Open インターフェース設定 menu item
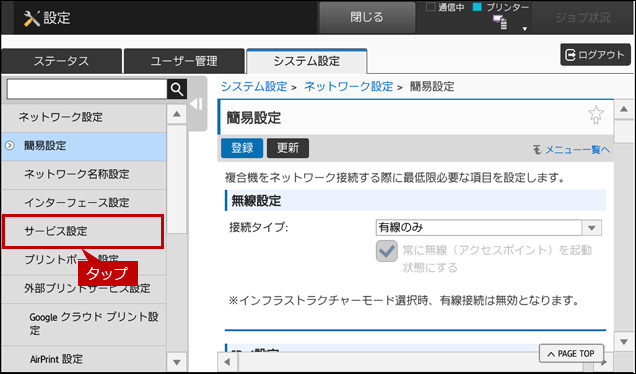The height and width of the screenshot is (374, 636). point(84,203)
